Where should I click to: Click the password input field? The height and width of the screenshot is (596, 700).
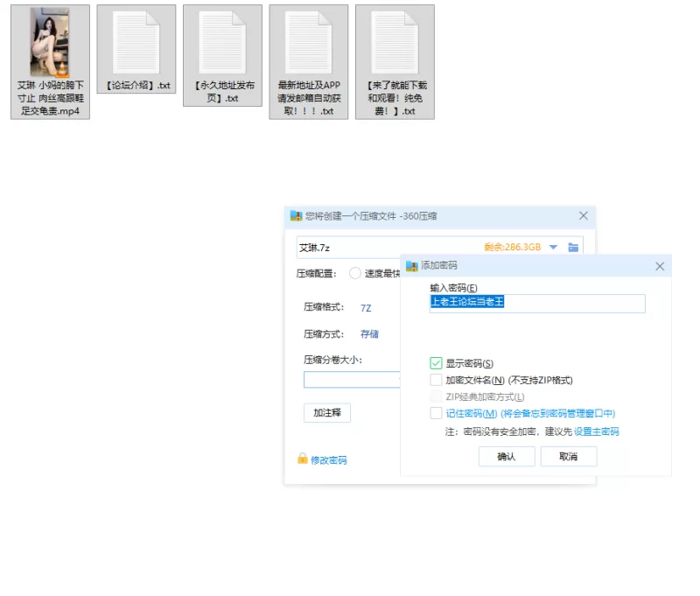pos(537,303)
